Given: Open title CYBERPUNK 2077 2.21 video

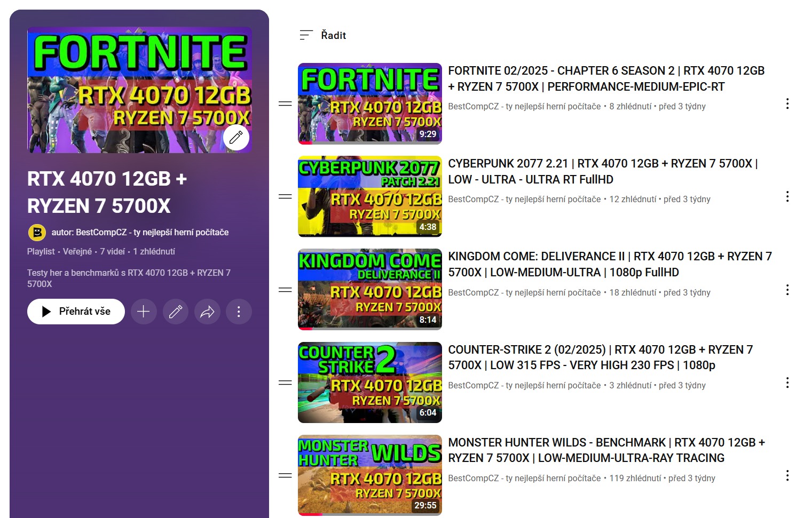Looking at the screenshot, I should 603,171.
